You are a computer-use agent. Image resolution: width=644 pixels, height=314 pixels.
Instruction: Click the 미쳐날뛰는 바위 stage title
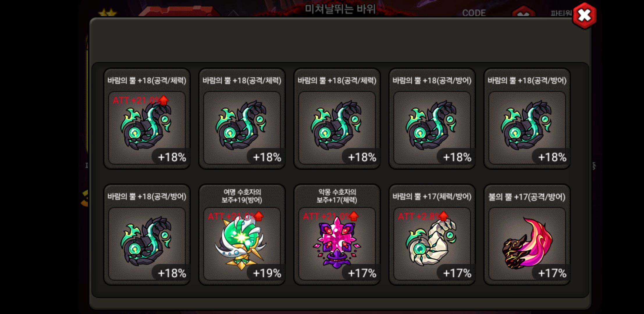(340, 9)
